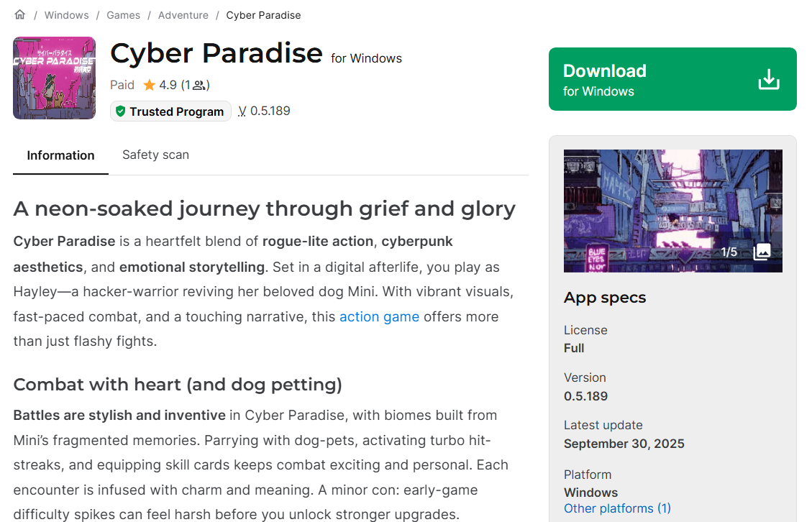The width and height of the screenshot is (812, 522).
Task: Click the version icon beside 0.5.189
Action: click(242, 111)
